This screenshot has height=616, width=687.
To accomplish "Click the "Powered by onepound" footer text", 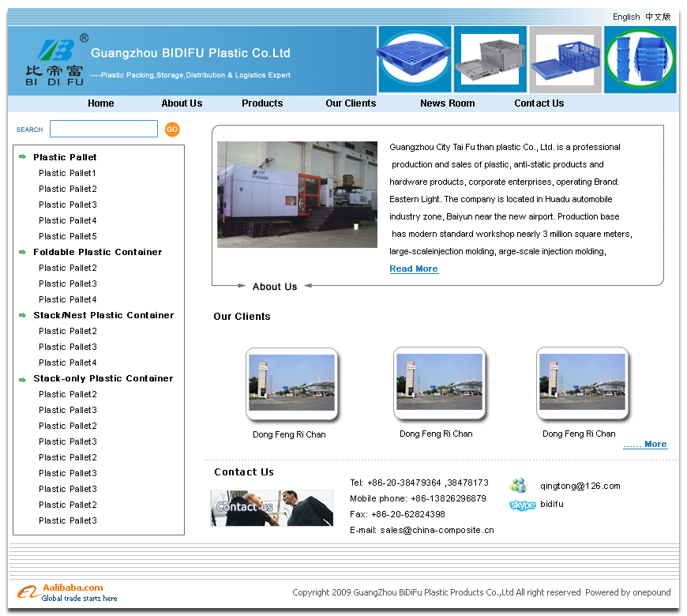I will click(x=628, y=592).
